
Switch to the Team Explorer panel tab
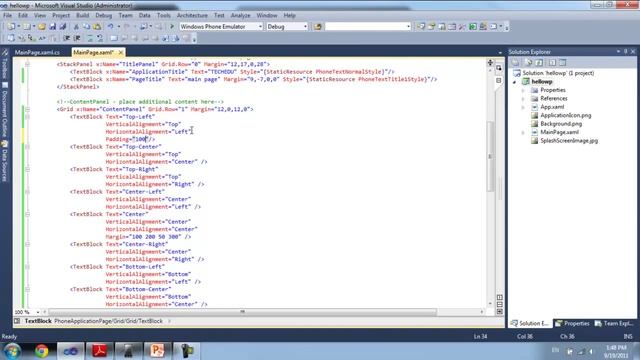tap(613, 323)
